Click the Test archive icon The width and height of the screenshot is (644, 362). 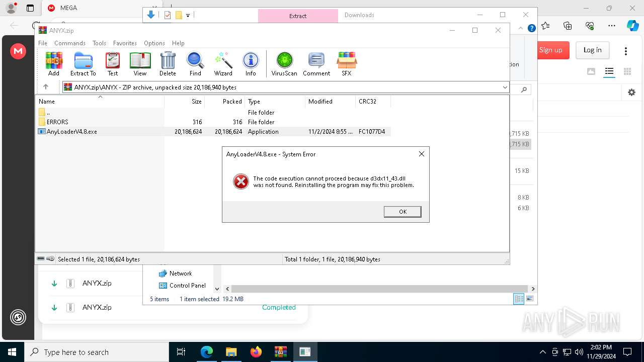[x=113, y=64]
